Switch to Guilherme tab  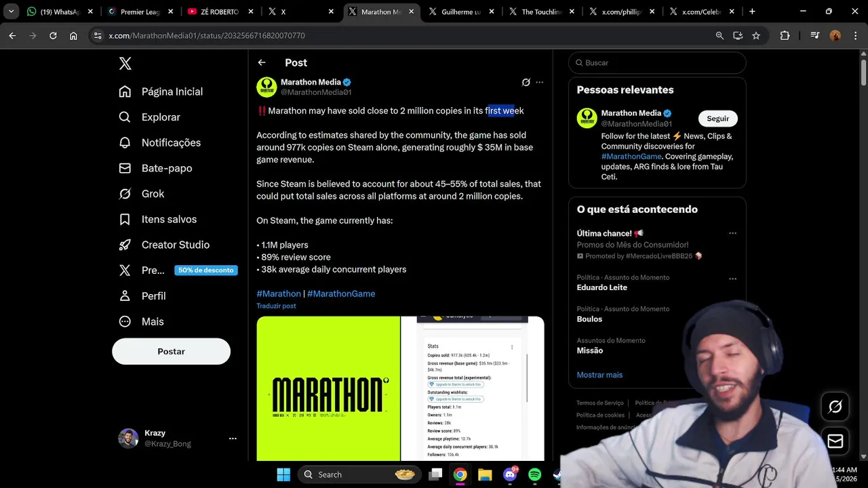(462, 12)
